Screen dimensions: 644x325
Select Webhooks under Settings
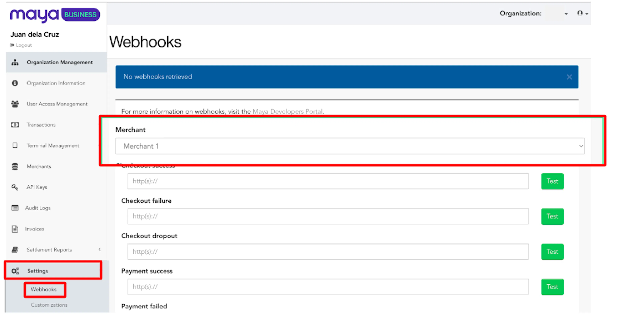coord(44,289)
